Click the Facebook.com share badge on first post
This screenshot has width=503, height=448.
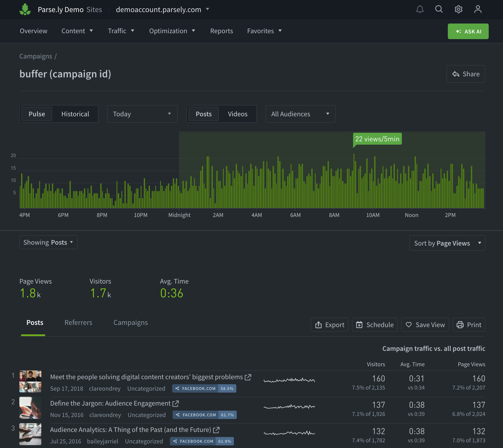click(204, 388)
